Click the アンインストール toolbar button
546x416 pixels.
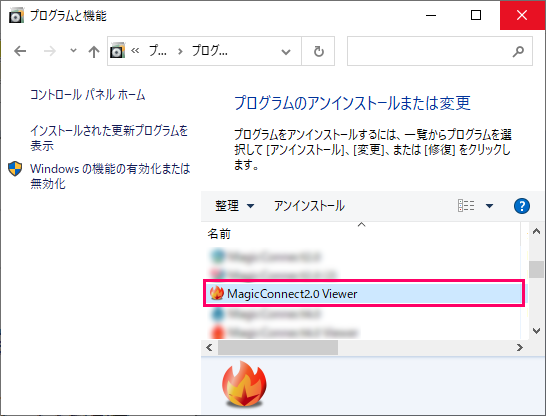click(309, 206)
